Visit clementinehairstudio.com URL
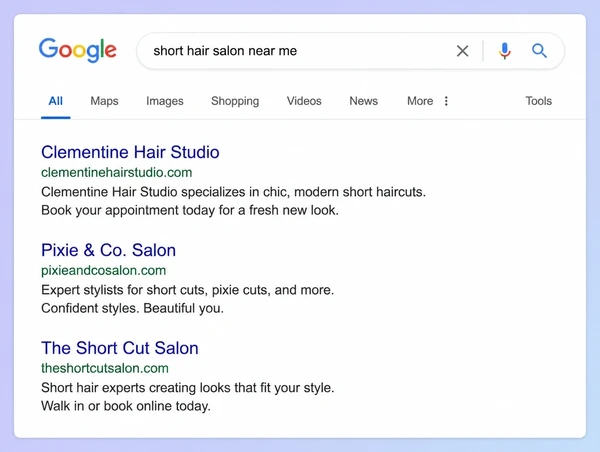 117,173
